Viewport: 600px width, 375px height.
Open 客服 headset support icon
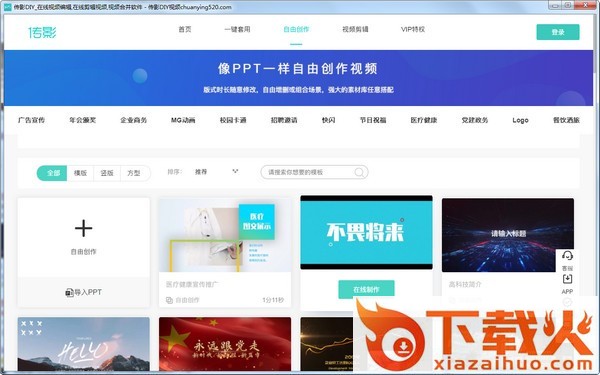coord(567,256)
